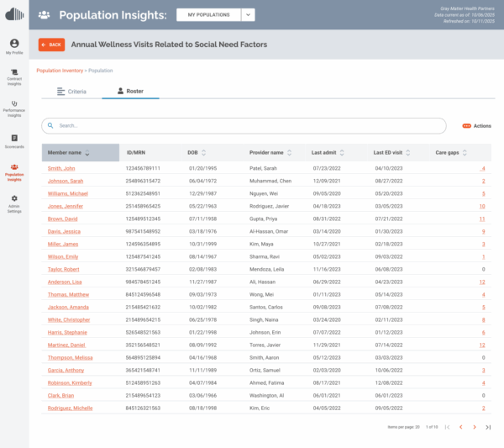
Task: Open Contract Insights in the sidebar
Action: click(x=14, y=77)
